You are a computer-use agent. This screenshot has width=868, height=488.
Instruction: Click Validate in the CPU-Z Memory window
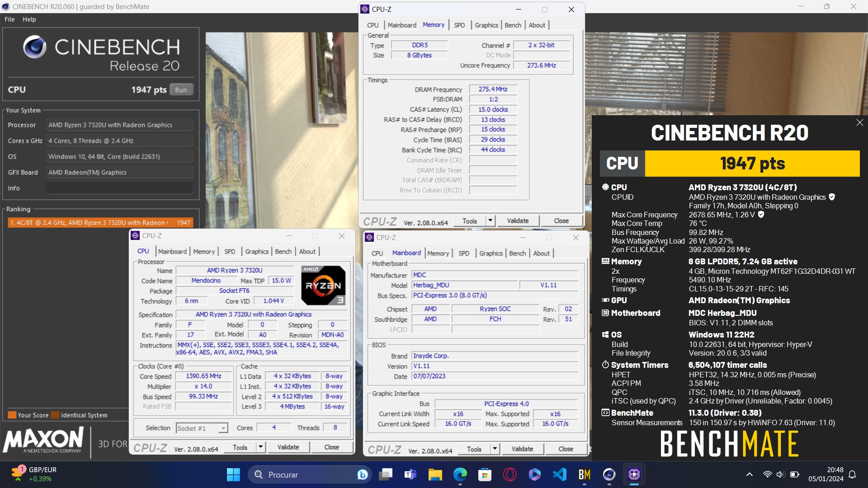(518, 221)
